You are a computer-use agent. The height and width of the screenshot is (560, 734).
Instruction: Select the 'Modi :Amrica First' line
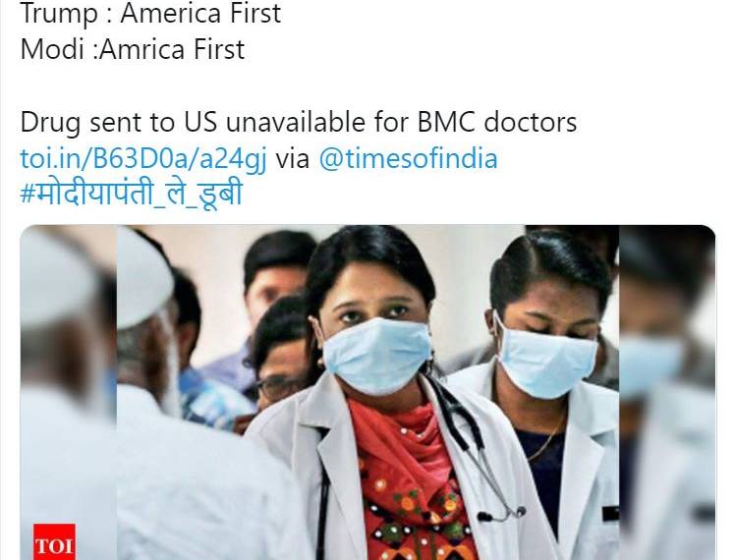133,50
